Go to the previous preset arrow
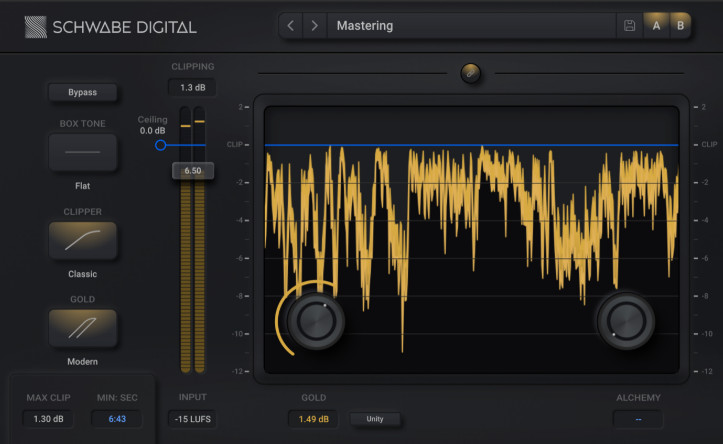The width and height of the screenshot is (723, 444). (290, 26)
